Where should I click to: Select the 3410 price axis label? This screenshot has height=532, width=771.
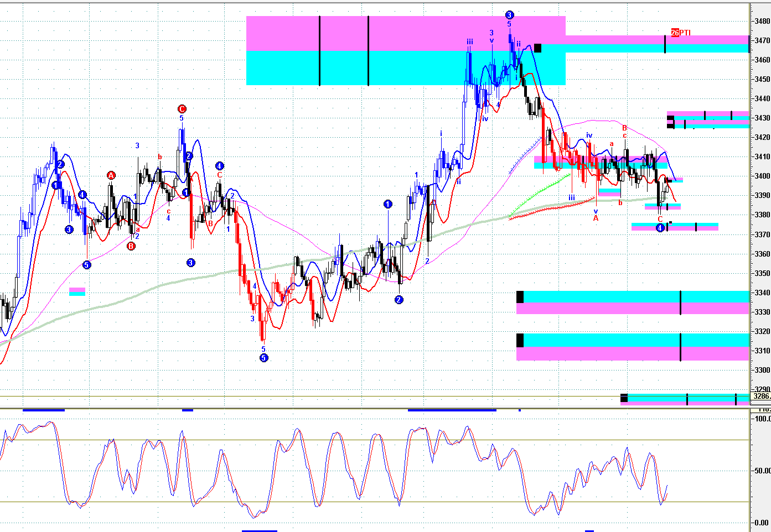[x=762, y=157]
